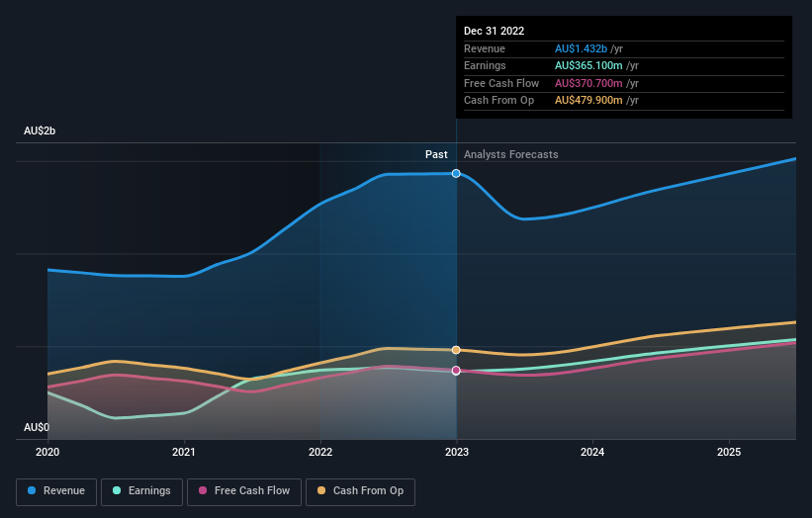The width and height of the screenshot is (812, 518).
Task: Click the Dec 31 2022 tooltip date
Action: [x=495, y=31]
